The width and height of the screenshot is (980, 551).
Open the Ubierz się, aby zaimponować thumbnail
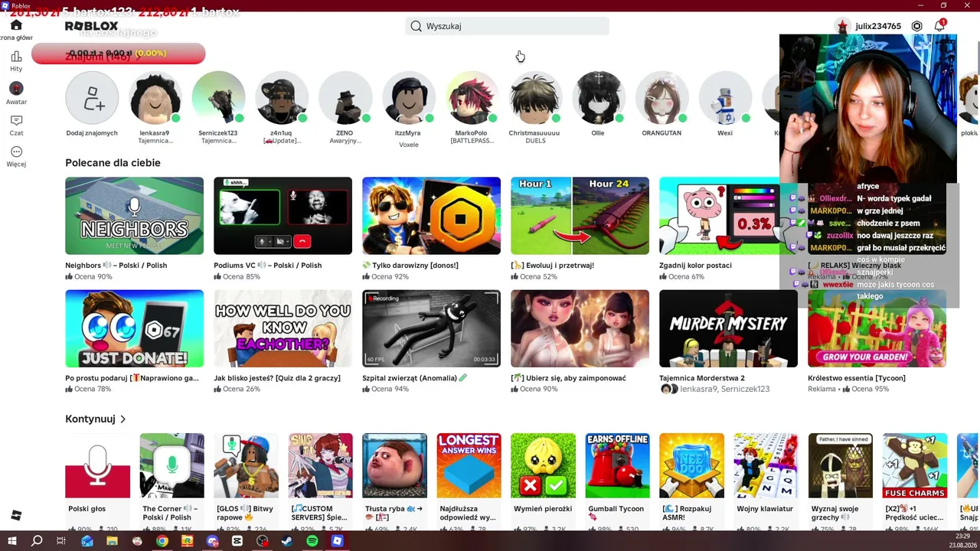point(580,328)
